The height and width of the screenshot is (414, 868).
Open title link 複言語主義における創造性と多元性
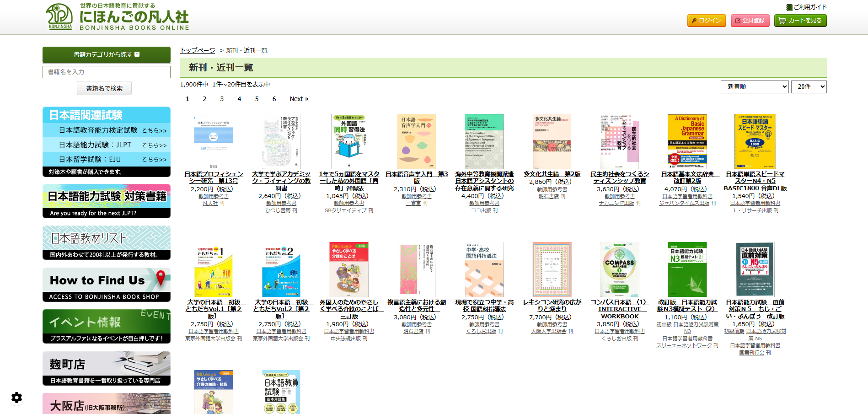click(x=417, y=306)
